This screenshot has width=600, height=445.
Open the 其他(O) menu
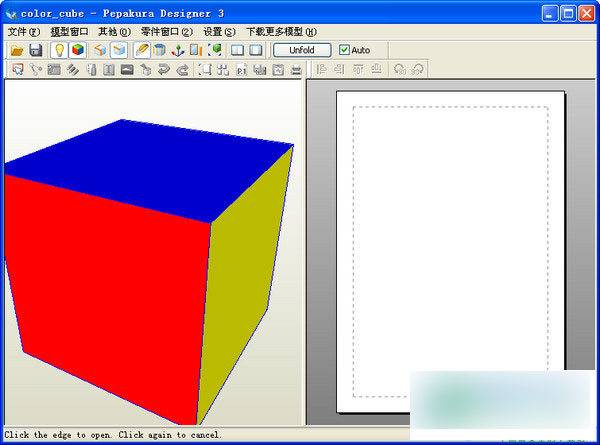coord(114,32)
